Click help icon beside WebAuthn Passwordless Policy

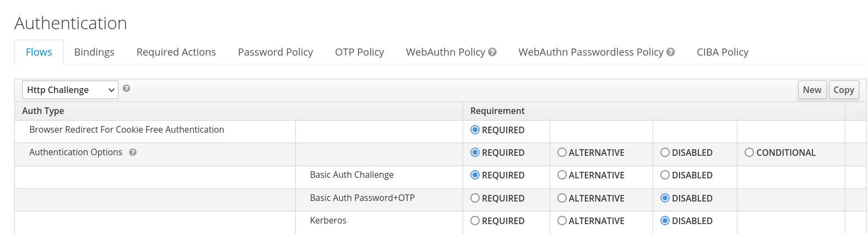(x=670, y=52)
